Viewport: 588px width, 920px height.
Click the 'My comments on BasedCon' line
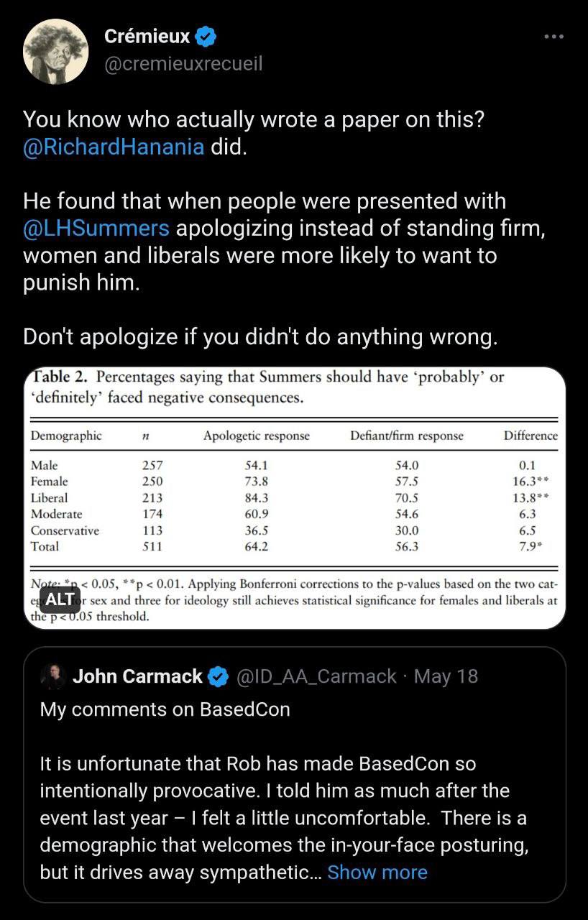(x=165, y=709)
